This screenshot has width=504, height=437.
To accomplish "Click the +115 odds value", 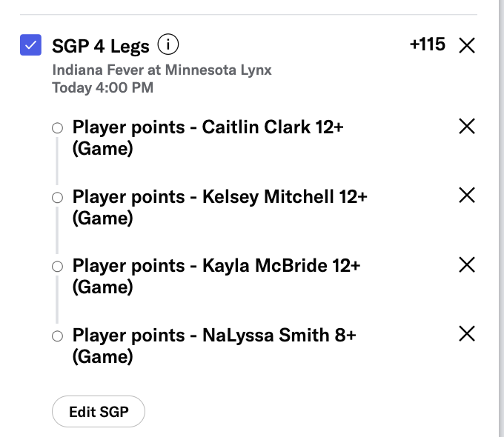I will click(427, 44).
